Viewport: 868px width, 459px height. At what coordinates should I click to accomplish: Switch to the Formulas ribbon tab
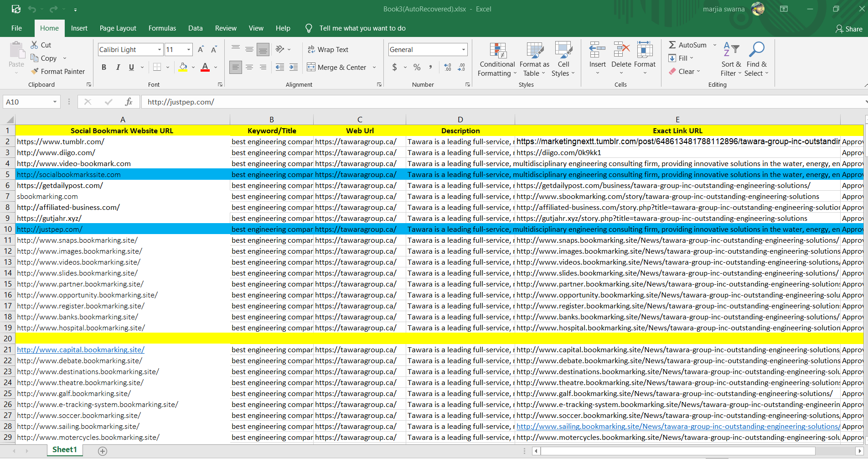[162, 28]
